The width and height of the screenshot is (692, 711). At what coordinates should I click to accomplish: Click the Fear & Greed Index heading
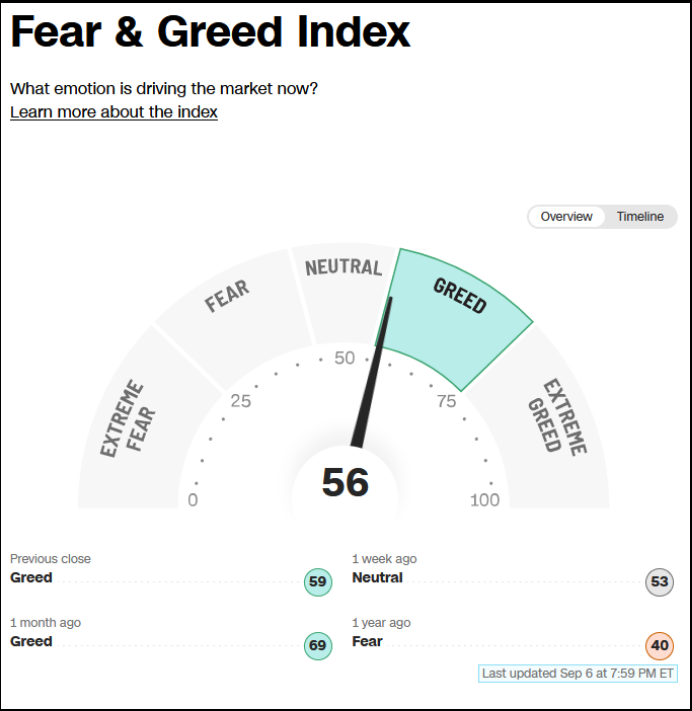(x=210, y=32)
